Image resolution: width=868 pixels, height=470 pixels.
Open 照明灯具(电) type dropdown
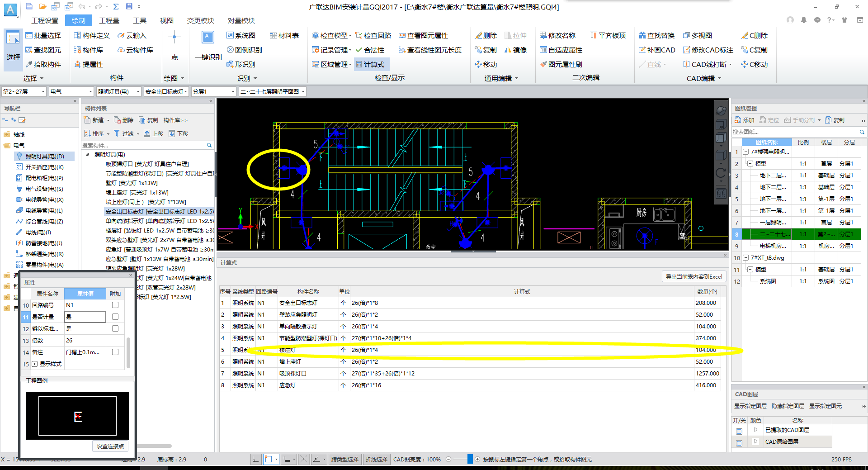coord(119,91)
